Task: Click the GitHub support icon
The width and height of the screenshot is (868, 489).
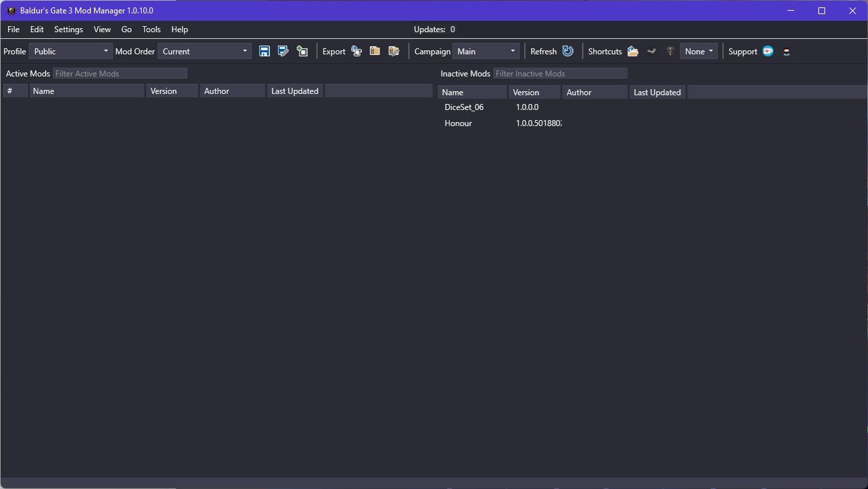Action: [x=786, y=52]
